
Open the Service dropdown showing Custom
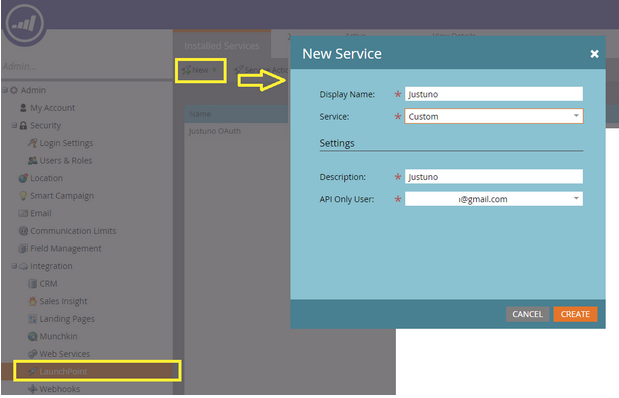pos(576,116)
